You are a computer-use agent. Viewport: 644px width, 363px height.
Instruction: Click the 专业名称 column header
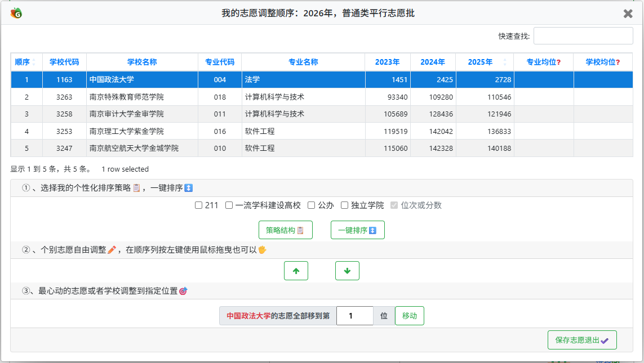303,62
